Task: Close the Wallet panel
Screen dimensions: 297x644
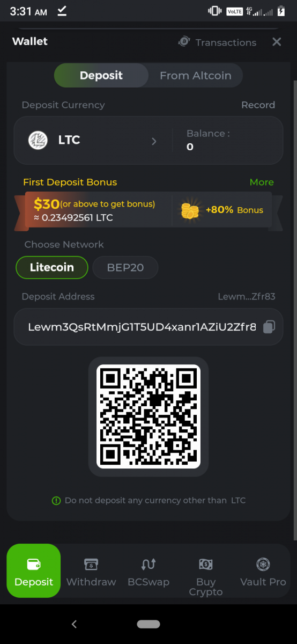Action: [x=277, y=42]
